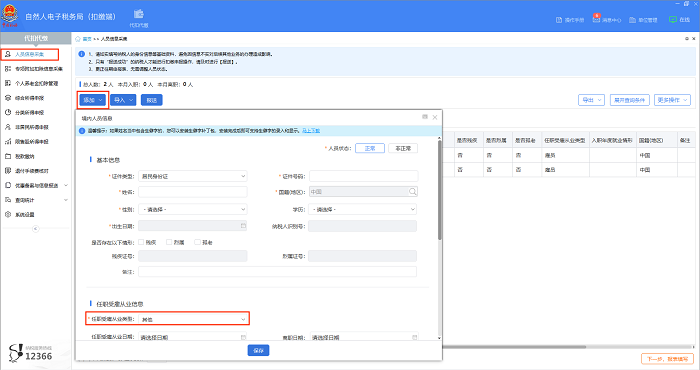This screenshot has height=370, width=700.
Task: Click the 马上下载 download link
Action: (311, 131)
